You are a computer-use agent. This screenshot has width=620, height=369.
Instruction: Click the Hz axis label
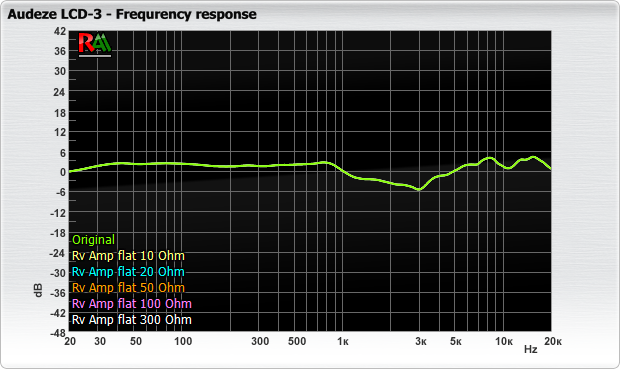pos(531,349)
